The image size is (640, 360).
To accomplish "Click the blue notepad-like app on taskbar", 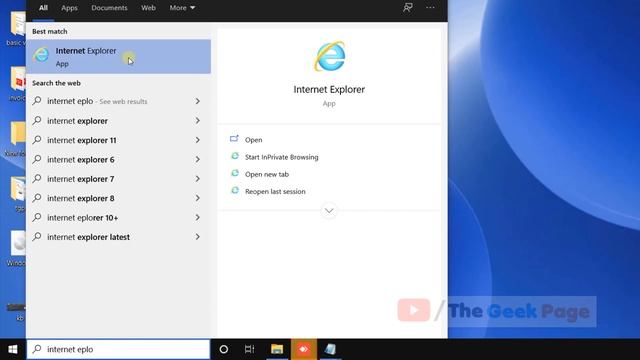I will tap(330, 349).
